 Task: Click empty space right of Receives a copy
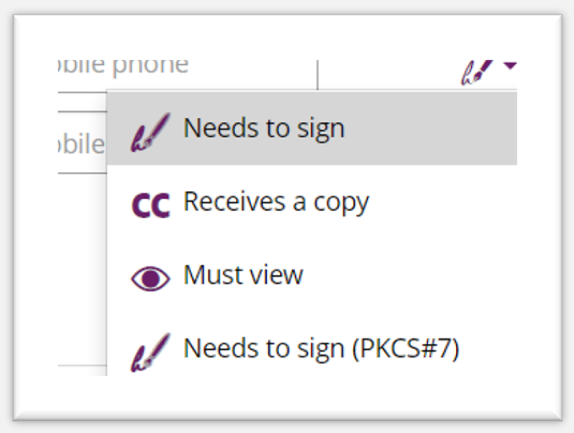click(443, 202)
